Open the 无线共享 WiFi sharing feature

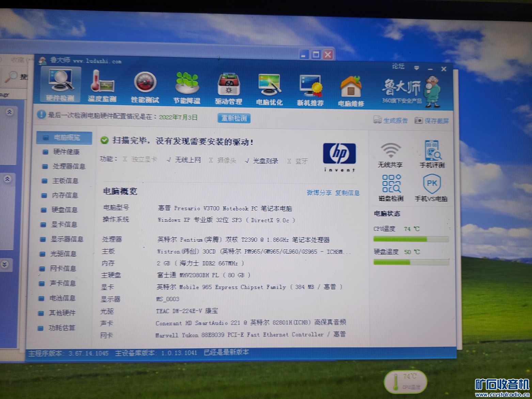coord(390,155)
